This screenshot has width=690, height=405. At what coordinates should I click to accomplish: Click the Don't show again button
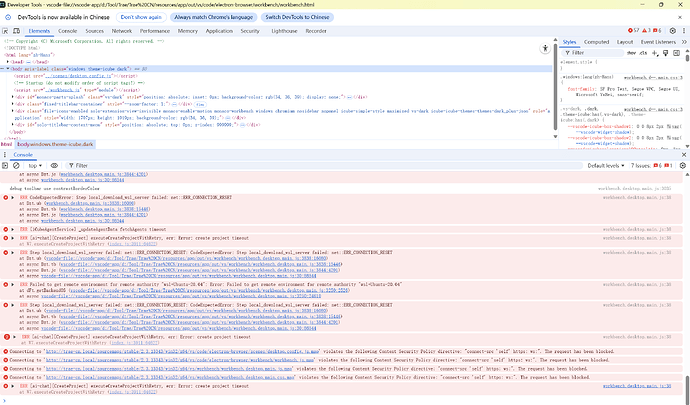coord(141,17)
